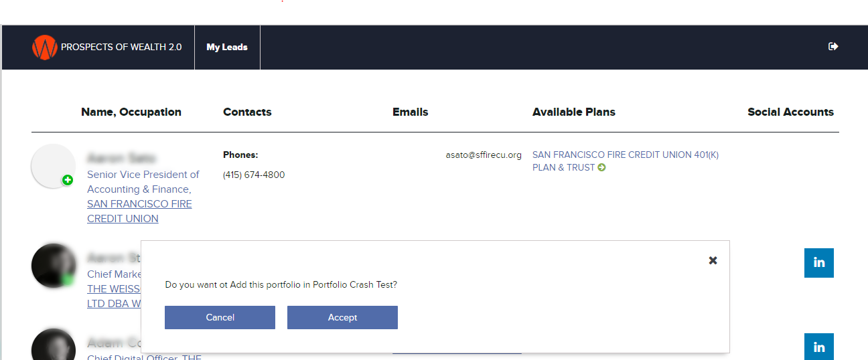Close the dialog with the X icon
Screen dimensions: 868x360
point(713,260)
